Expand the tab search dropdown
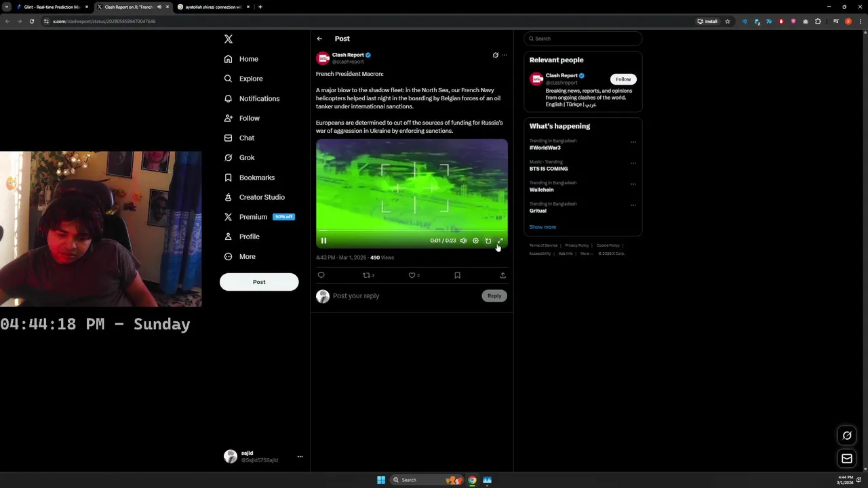The width and height of the screenshot is (868, 488). (x=6, y=7)
